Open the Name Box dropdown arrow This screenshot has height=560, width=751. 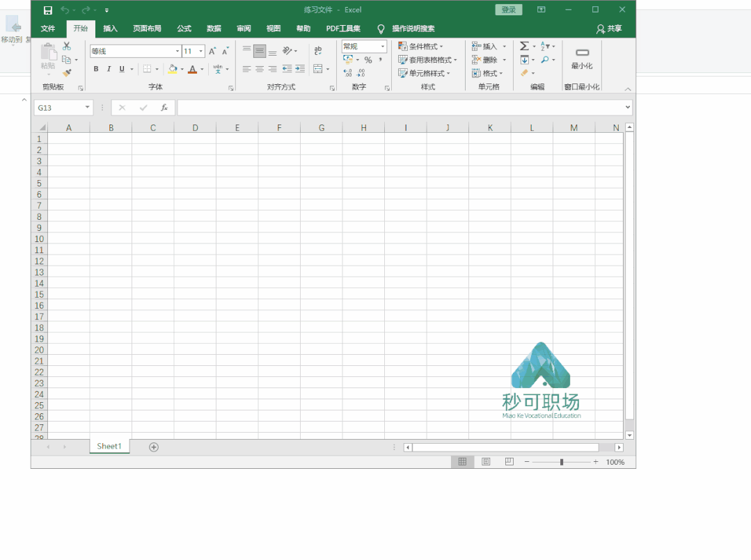[87, 107]
